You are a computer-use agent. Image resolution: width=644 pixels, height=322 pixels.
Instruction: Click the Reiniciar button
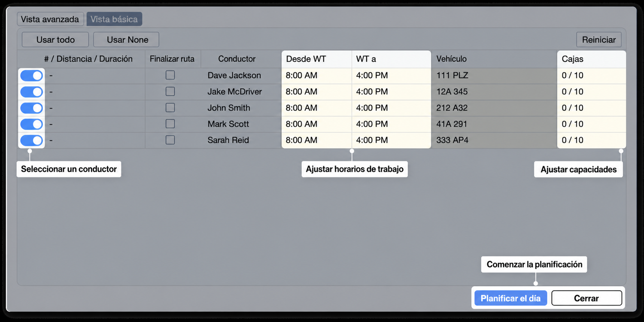(x=599, y=39)
